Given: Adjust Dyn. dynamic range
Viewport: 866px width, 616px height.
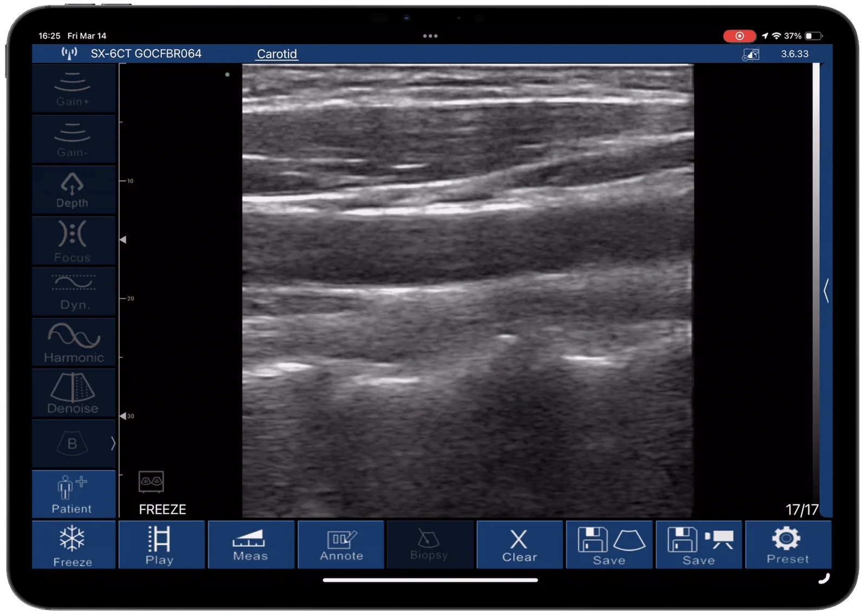Looking at the screenshot, I should coord(73,292).
